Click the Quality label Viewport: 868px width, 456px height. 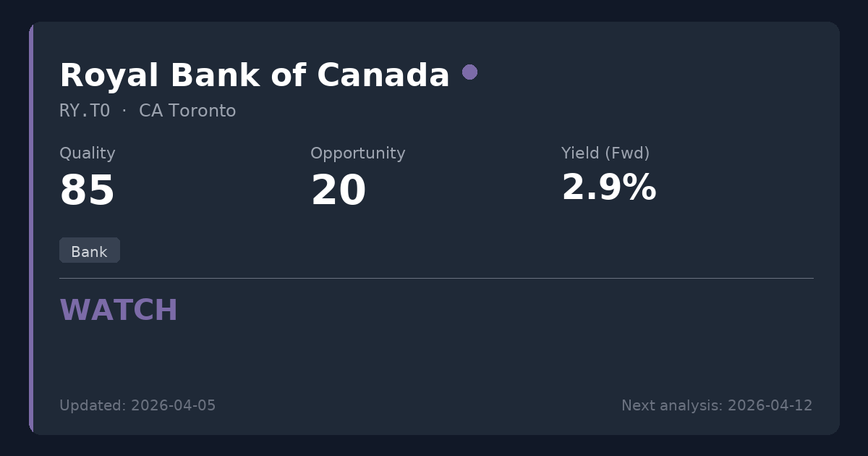87,153
